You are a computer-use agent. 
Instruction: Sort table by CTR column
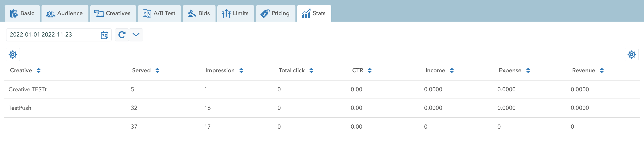tap(369, 70)
